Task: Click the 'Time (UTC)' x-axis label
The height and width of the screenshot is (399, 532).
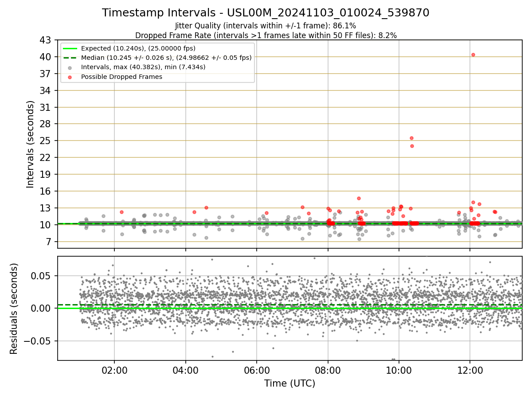Action: pyautogui.click(x=289, y=383)
